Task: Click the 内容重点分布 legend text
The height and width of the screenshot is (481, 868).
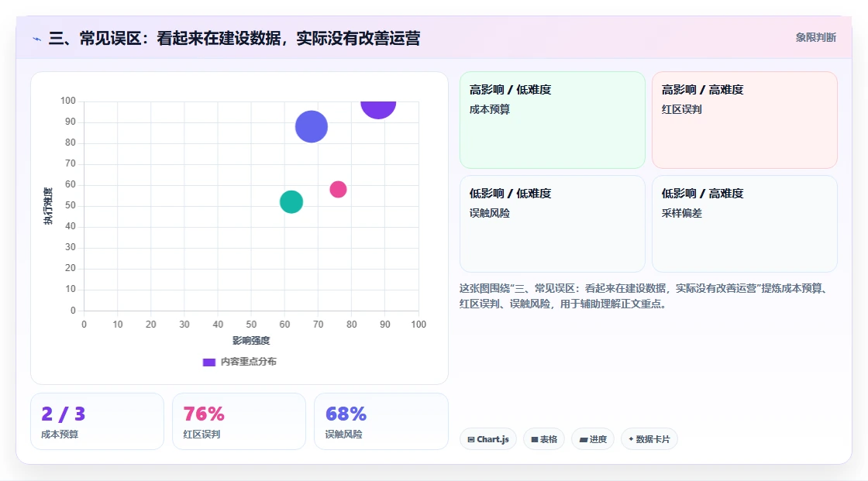Action: click(x=248, y=362)
